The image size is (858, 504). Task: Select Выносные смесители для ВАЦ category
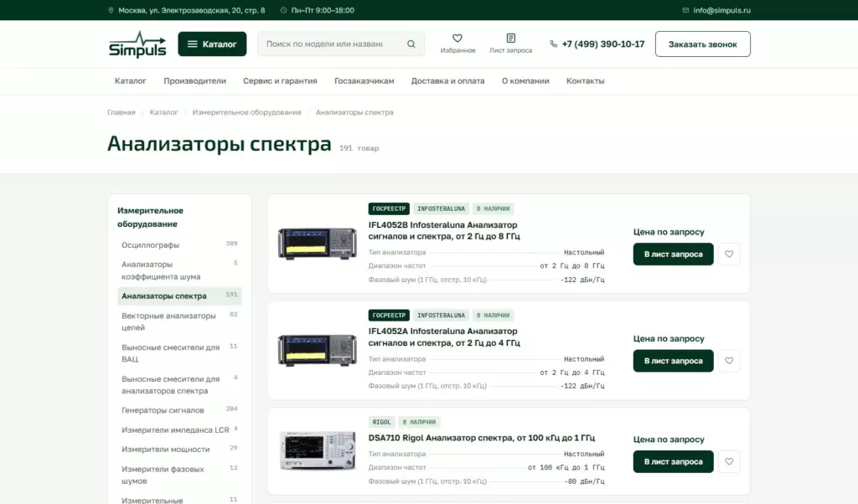tap(179, 353)
